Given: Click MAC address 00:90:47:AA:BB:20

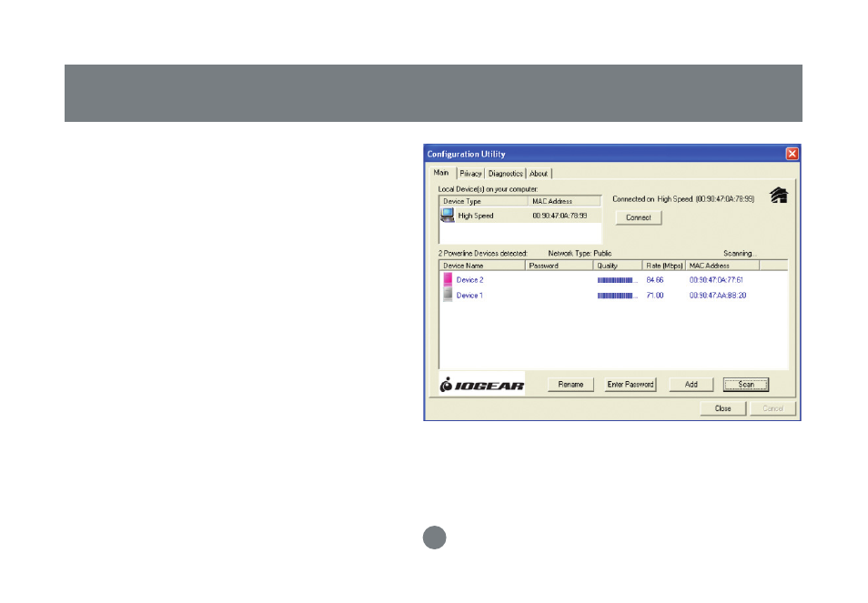Looking at the screenshot, I should point(718,296).
